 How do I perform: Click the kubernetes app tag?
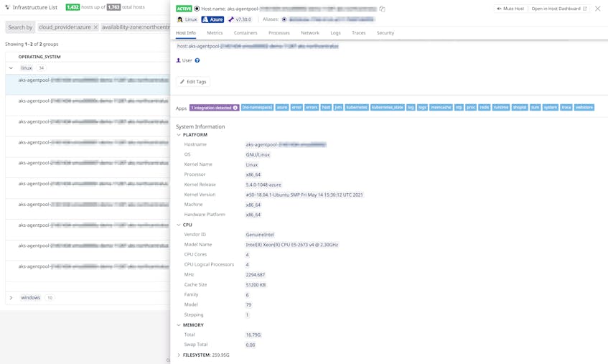tap(356, 108)
